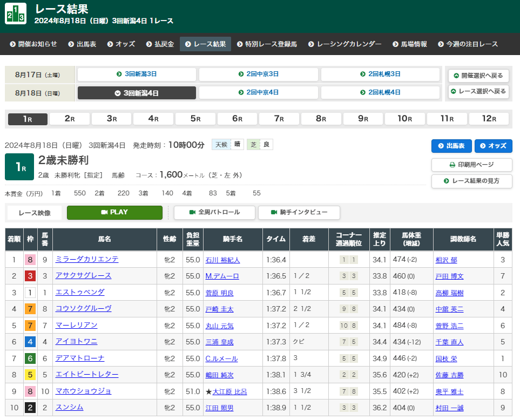Select 2回札幌3日 meeting
This screenshot has height=420, width=520.
(380, 74)
